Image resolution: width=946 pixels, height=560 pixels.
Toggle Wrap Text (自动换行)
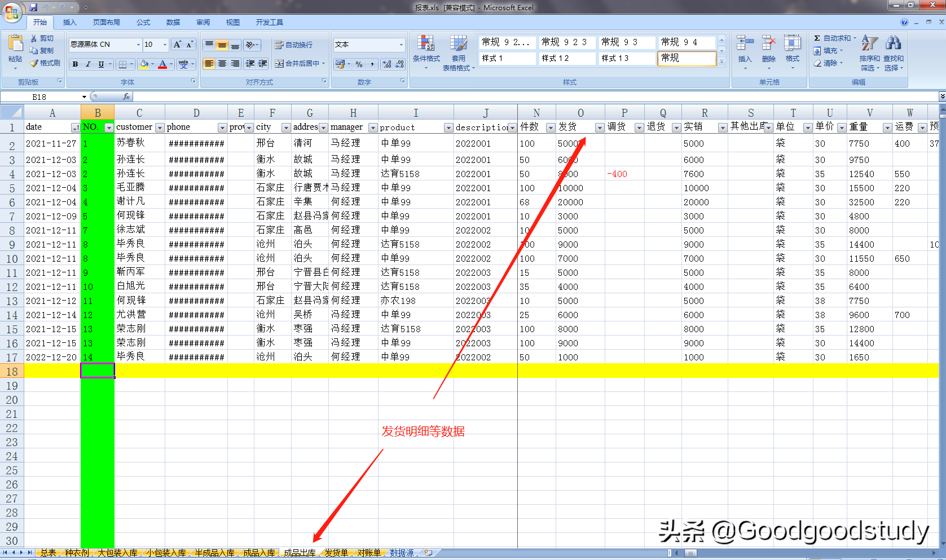[x=293, y=45]
